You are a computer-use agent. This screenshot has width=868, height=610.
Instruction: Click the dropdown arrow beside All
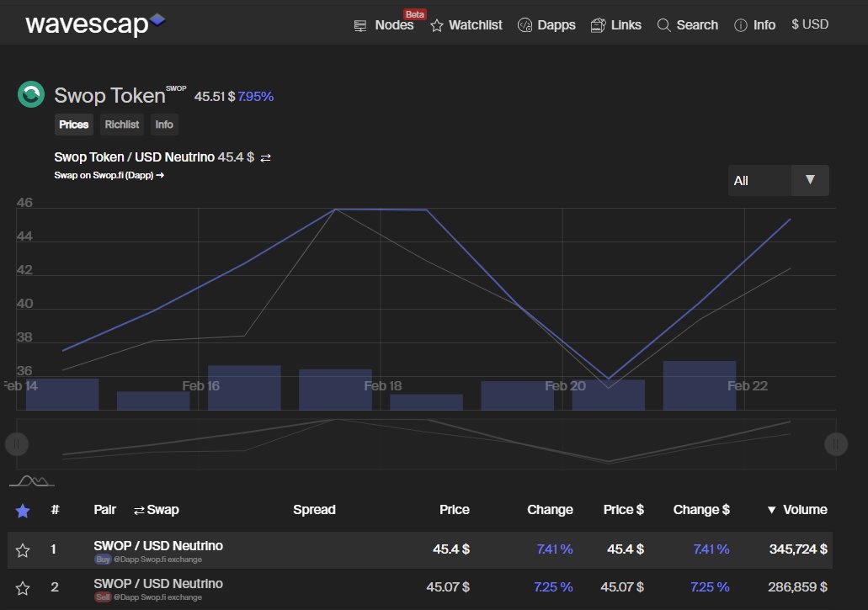pyautogui.click(x=810, y=180)
